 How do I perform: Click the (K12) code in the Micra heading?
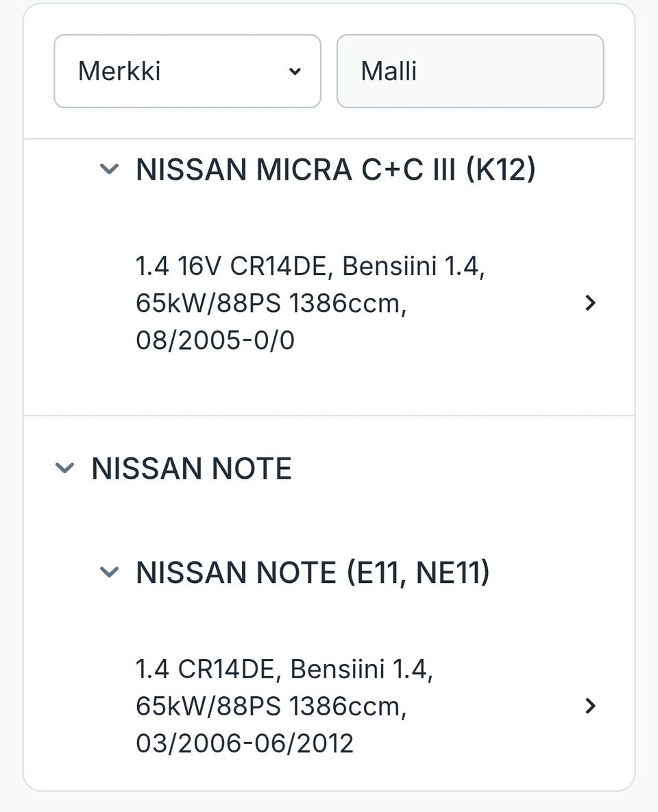(x=500, y=169)
